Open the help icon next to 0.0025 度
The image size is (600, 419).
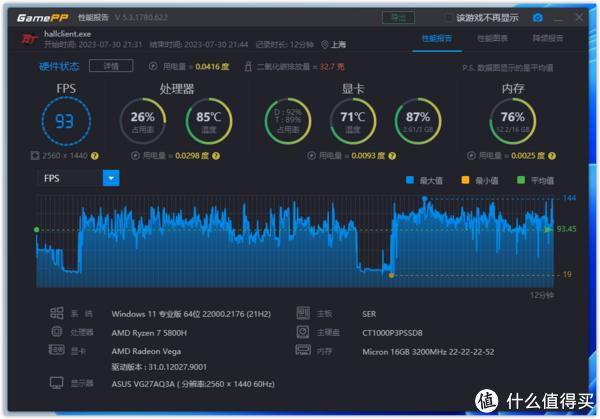point(552,156)
